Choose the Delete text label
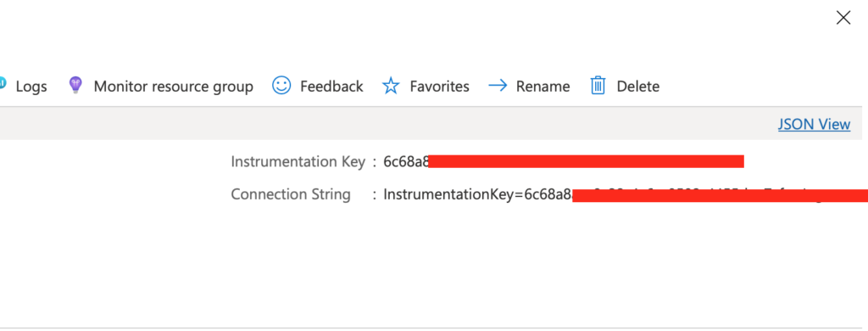The width and height of the screenshot is (868, 331). 637,87
